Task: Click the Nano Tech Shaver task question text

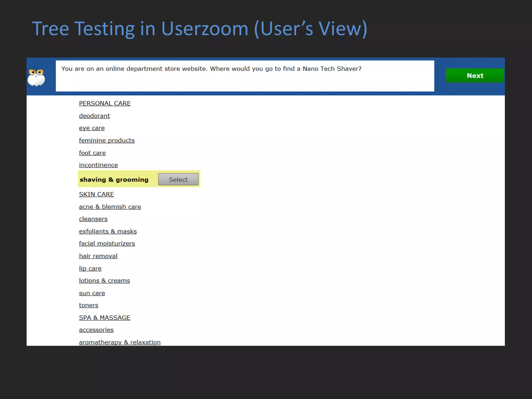Action: pos(211,69)
